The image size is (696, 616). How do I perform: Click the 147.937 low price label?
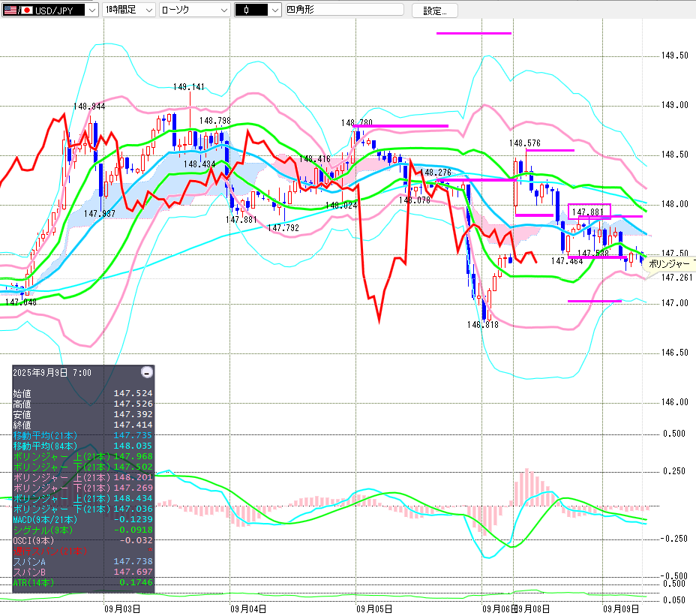(100, 214)
